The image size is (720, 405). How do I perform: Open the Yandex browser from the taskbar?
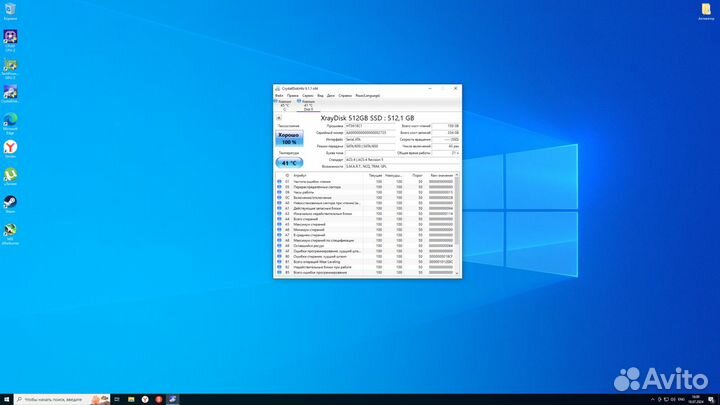point(145,399)
